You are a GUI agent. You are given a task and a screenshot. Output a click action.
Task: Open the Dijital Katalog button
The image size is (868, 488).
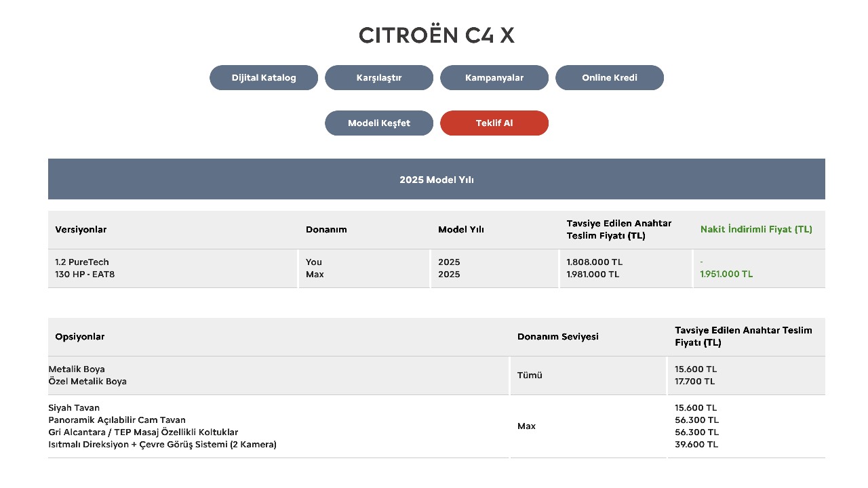tap(264, 78)
